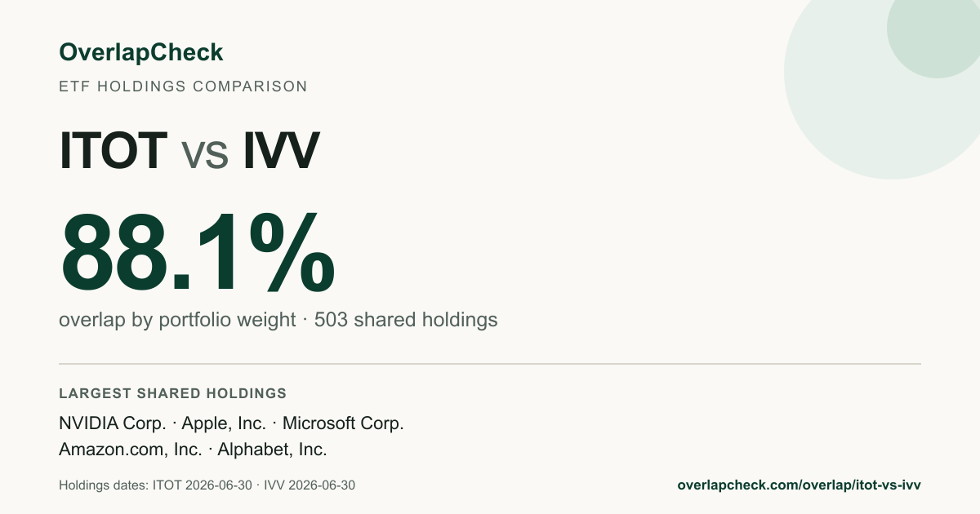Click the ITOT 2026-06-30 holdings date

pyautogui.click(x=202, y=485)
